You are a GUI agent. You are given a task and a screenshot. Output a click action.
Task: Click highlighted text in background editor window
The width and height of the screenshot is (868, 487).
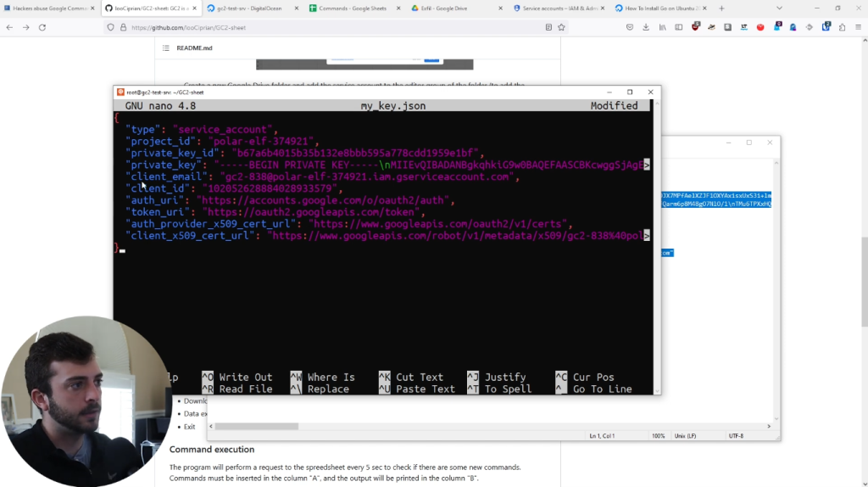(716, 199)
